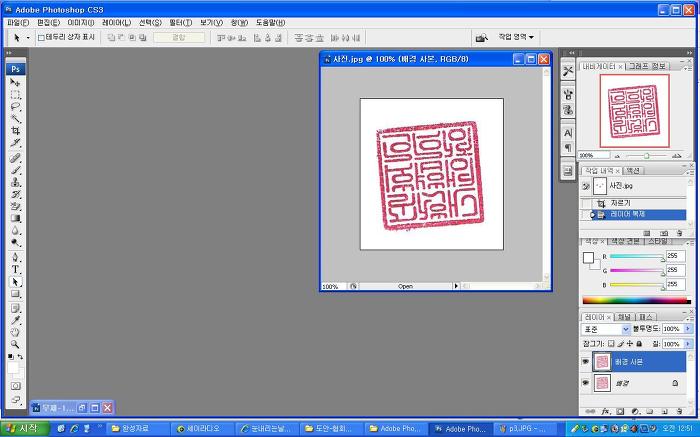This screenshot has width=700, height=437.
Task: Select the Move tool in the toolbox
Action: 15,83
